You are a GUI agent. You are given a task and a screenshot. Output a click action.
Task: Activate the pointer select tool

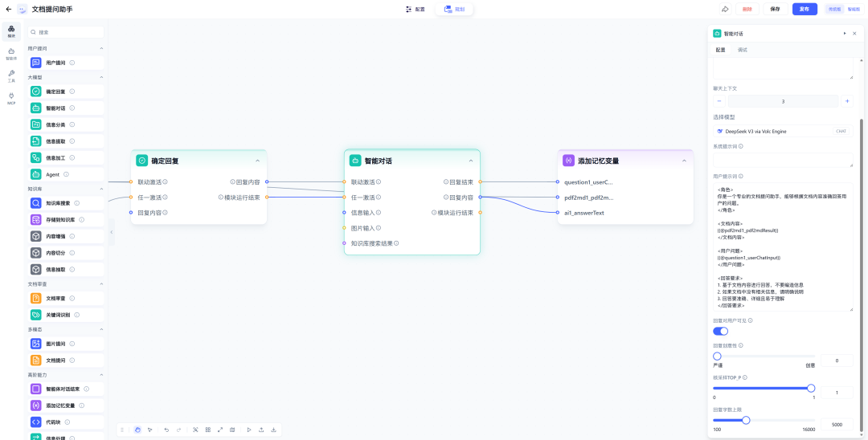(x=150, y=430)
